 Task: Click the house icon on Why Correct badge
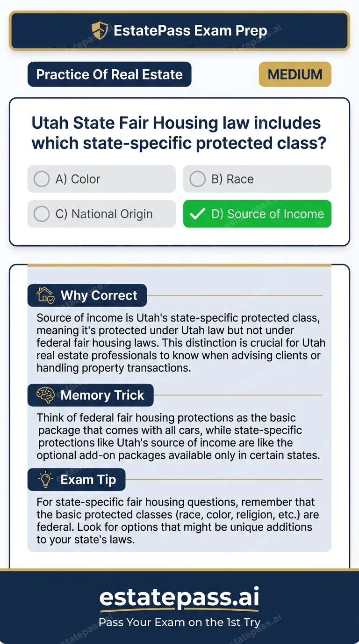(x=45, y=295)
